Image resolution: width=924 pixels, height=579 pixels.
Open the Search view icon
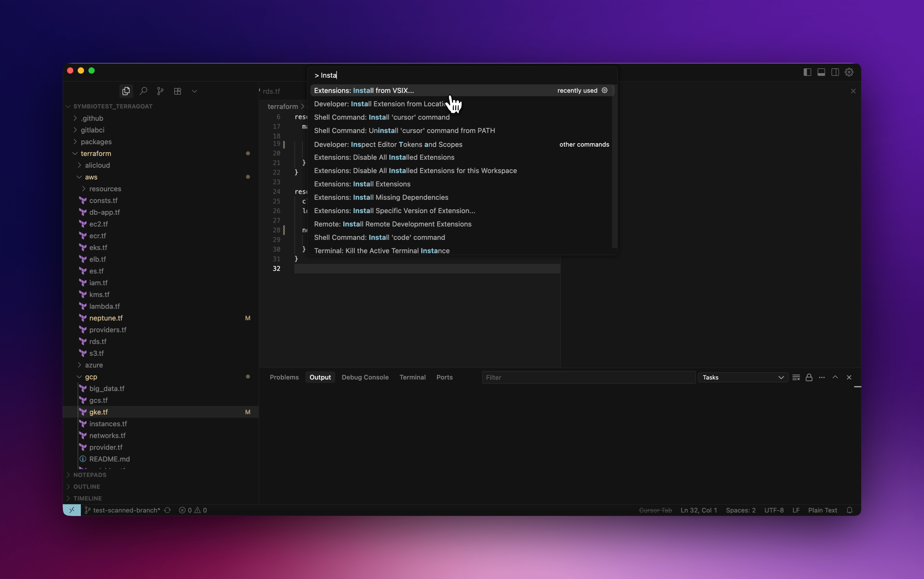[x=144, y=91]
